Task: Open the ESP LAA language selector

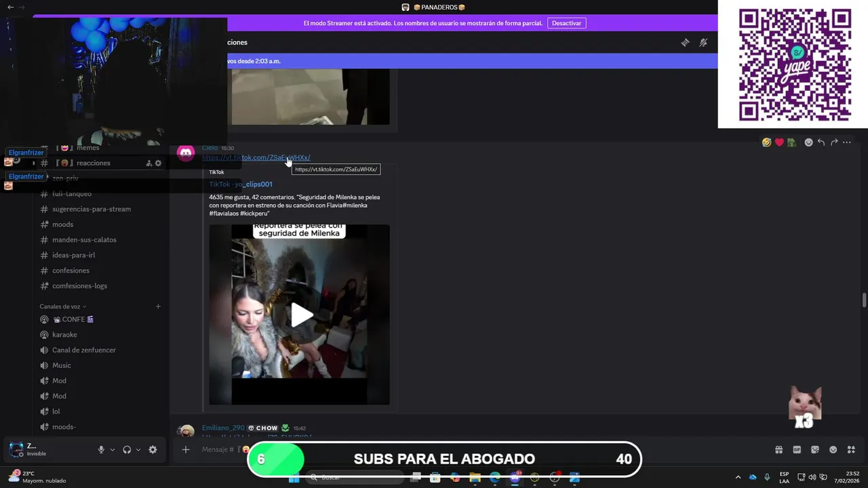Action: [784, 477]
